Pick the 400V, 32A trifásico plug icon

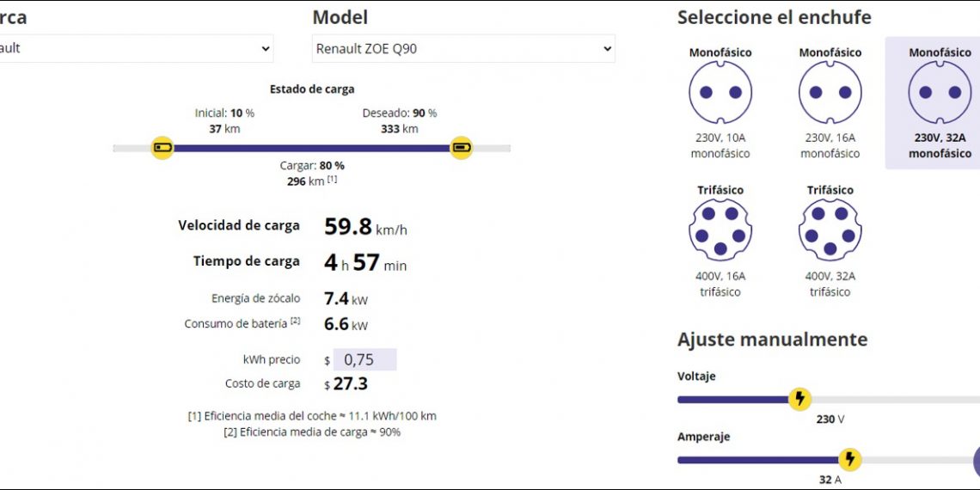point(830,230)
